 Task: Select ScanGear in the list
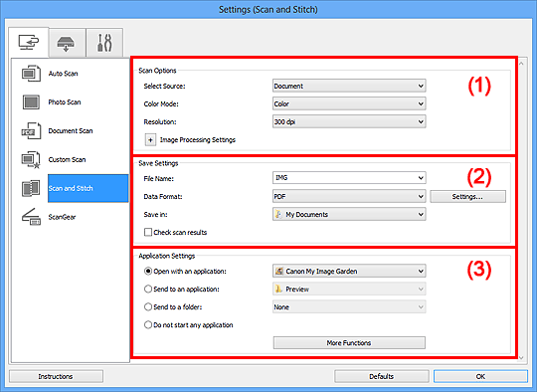[62, 217]
